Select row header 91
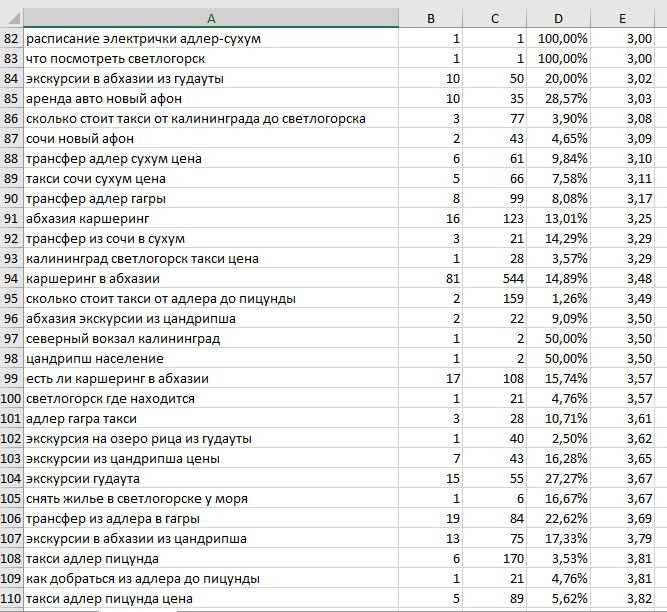This screenshot has height=612, width=667. point(11,218)
